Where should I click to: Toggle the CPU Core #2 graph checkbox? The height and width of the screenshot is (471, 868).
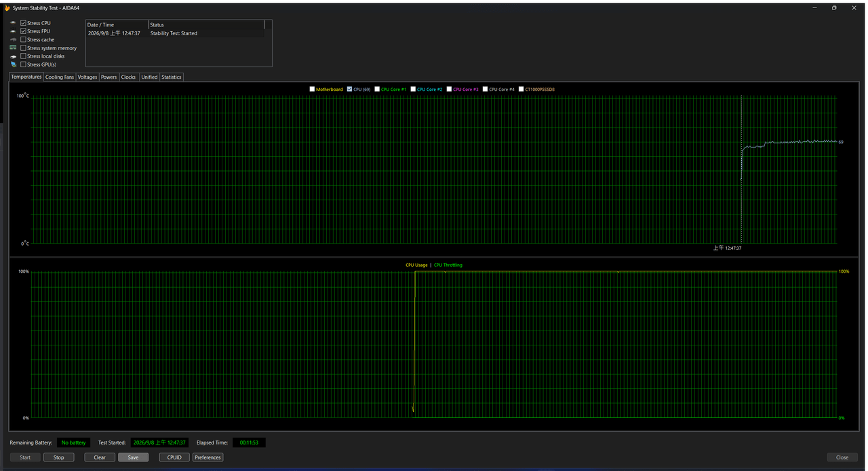click(413, 89)
